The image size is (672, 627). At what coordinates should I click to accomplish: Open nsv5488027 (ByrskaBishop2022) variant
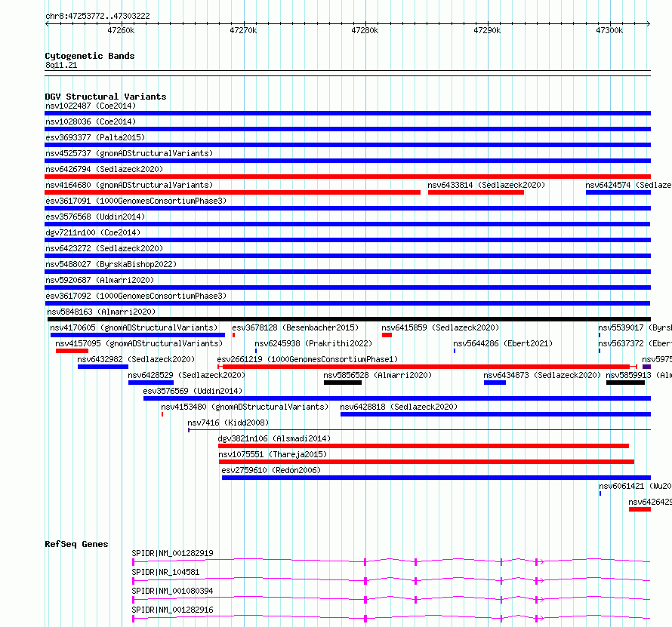[111, 264]
